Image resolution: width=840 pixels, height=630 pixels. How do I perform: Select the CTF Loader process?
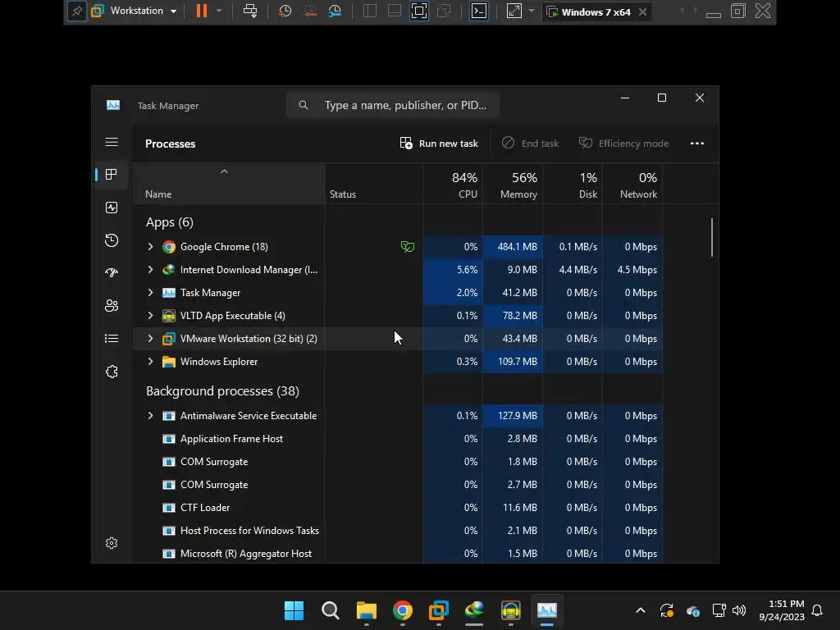(398, 507)
